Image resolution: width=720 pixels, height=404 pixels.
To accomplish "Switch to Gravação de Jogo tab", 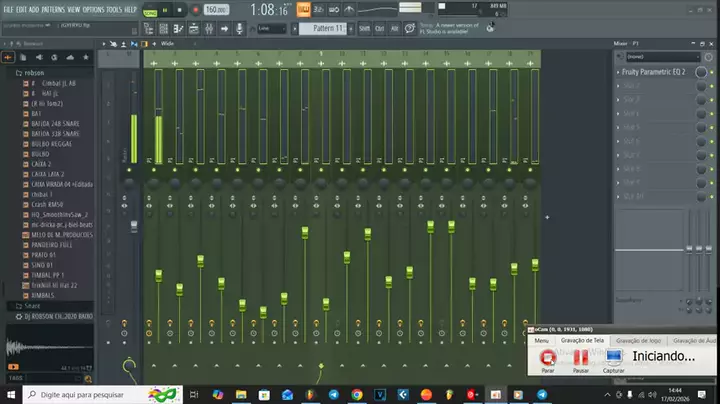I will pyautogui.click(x=637, y=340).
